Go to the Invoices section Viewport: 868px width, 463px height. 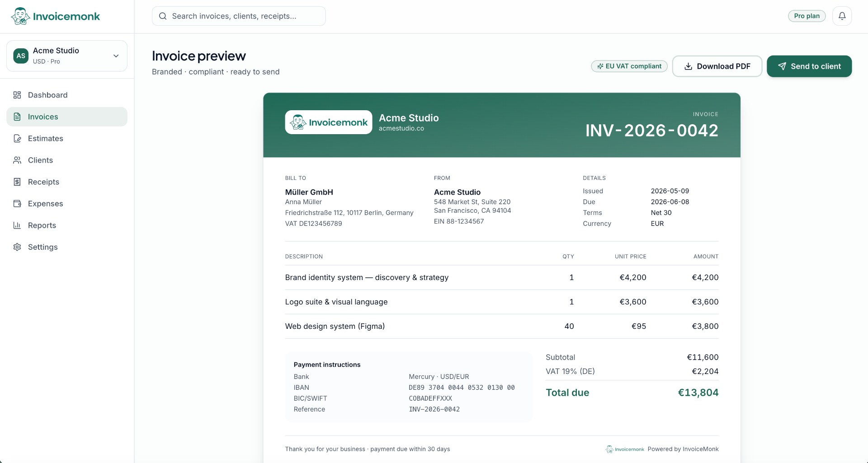pyautogui.click(x=67, y=117)
